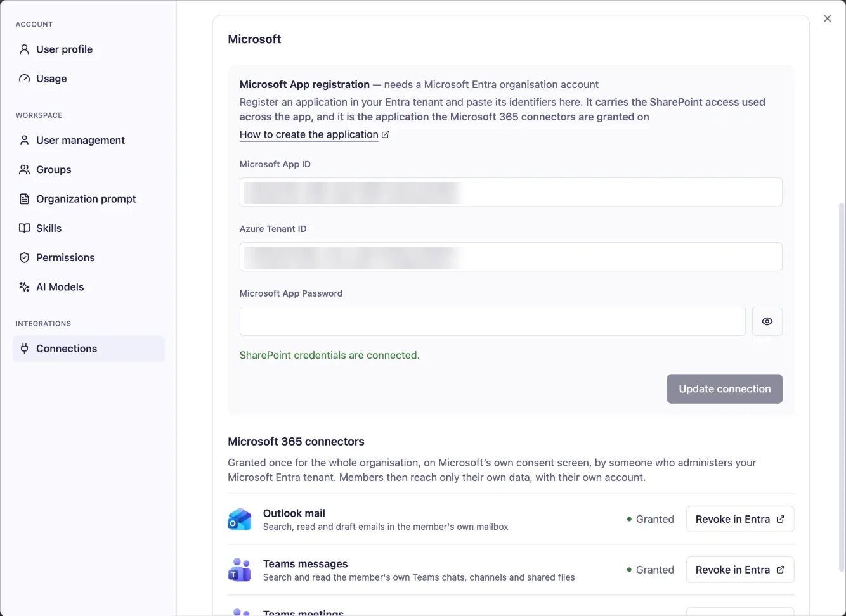Image resolution: width=846 pixels, height=616 pixels.
Task: Click the ACCOUNT sidebar section header
Action: click(34, 24)
